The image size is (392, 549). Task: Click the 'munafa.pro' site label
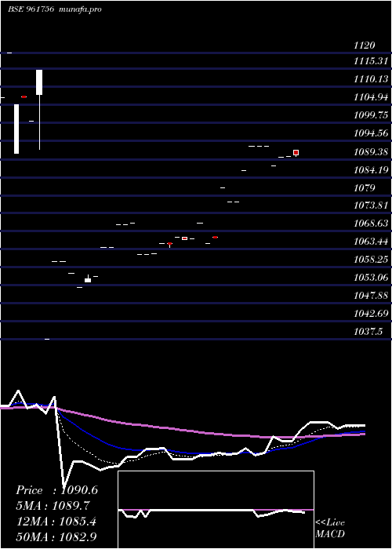click(x=80, y=9)
